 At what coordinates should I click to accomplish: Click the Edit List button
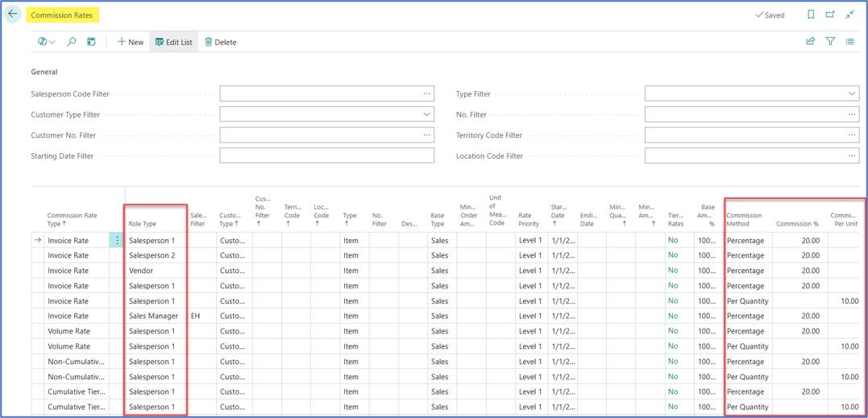174,42
